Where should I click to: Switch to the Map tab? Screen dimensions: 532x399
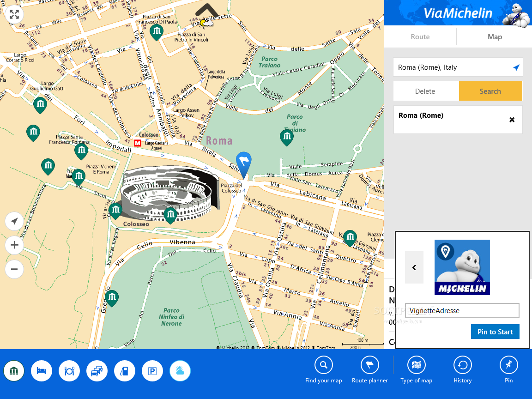[495, 36]
